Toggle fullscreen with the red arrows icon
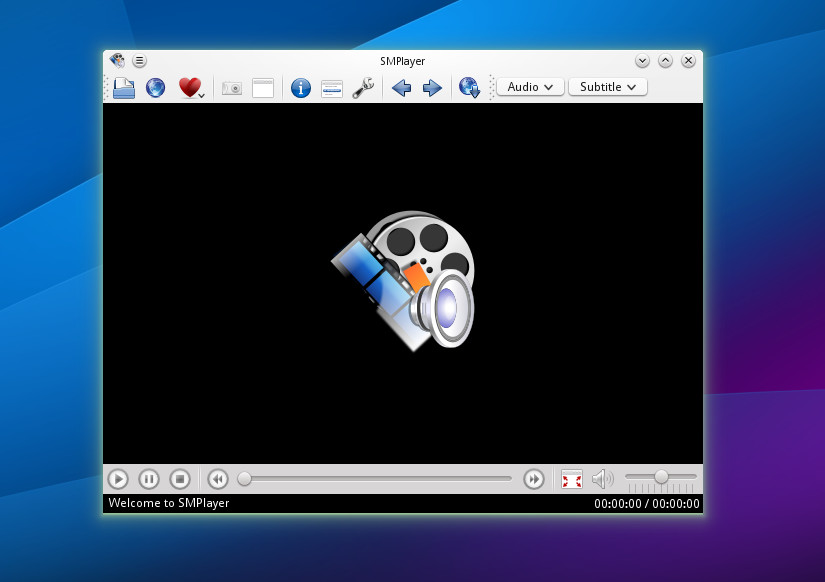825x582 pixels. point(572,479)
